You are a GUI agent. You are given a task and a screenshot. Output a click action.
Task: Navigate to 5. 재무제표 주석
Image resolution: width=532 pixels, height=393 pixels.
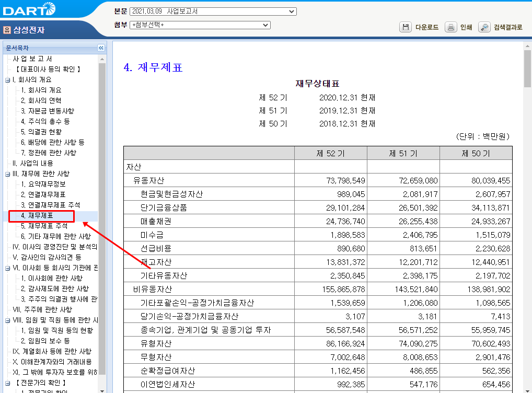43,226
